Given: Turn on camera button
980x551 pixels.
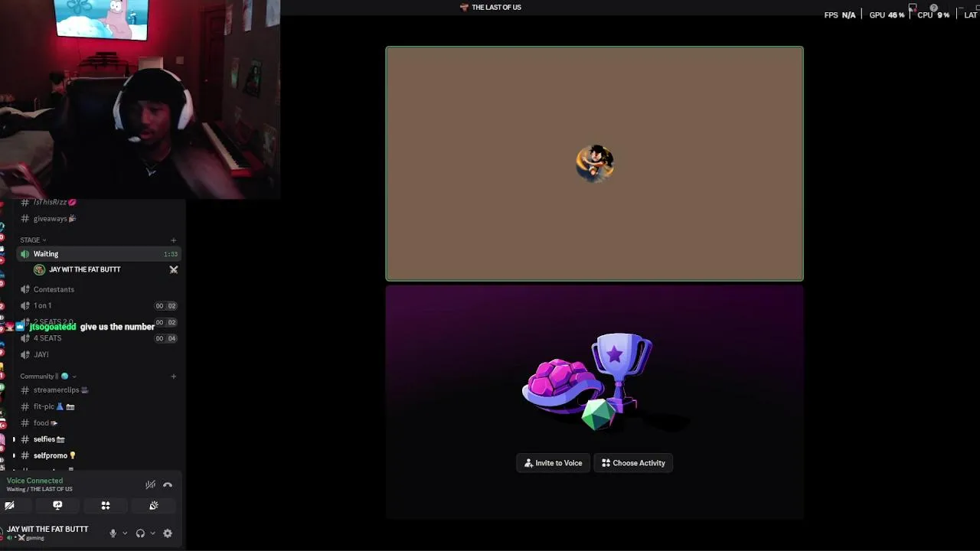Looking at the screenshot, I should 9,505.
